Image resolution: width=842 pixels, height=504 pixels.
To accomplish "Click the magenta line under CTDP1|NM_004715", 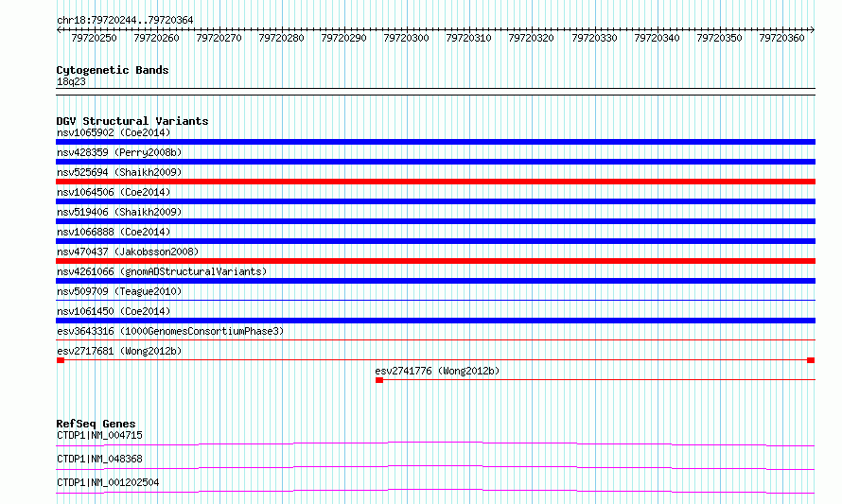I will pos(435,443).
